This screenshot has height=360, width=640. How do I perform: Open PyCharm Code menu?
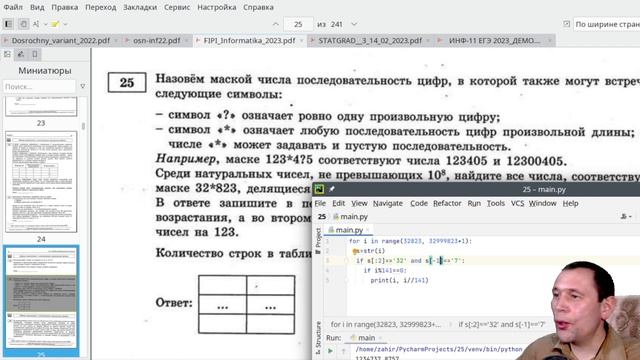419,203
